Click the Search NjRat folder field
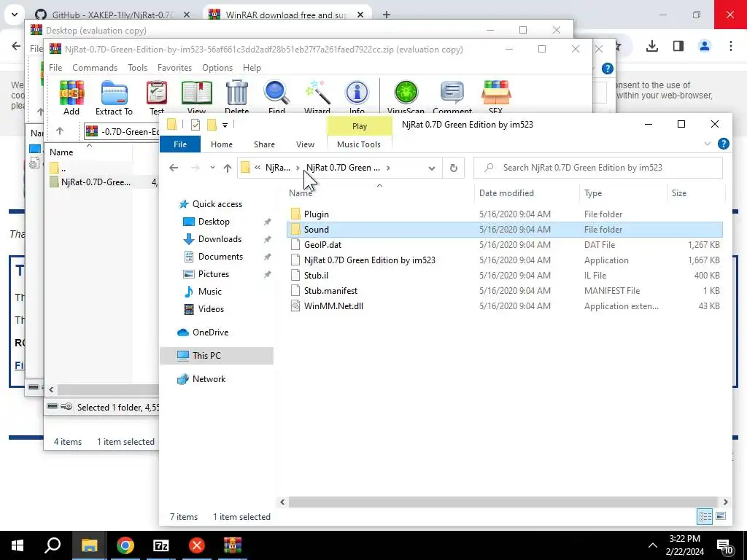 point(598,168)
